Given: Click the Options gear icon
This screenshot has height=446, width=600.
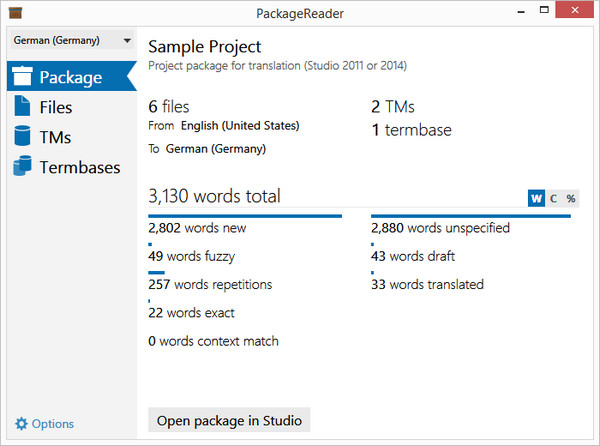Looking at the screenshot, I should pyautogui.click(x=21, y=424).
